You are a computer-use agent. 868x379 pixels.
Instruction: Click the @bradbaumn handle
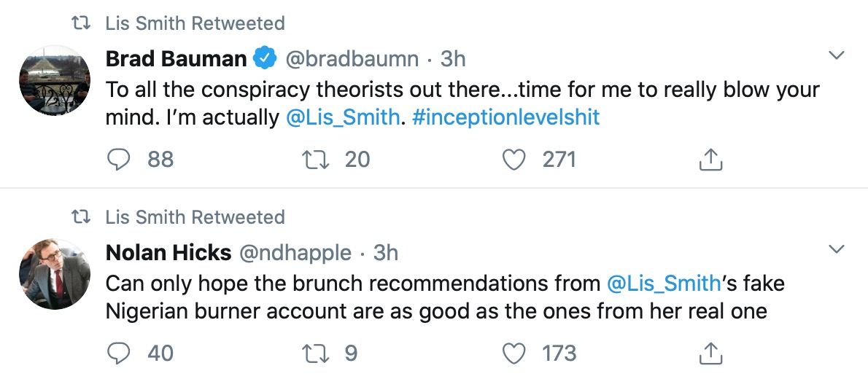tap(352, 58)
